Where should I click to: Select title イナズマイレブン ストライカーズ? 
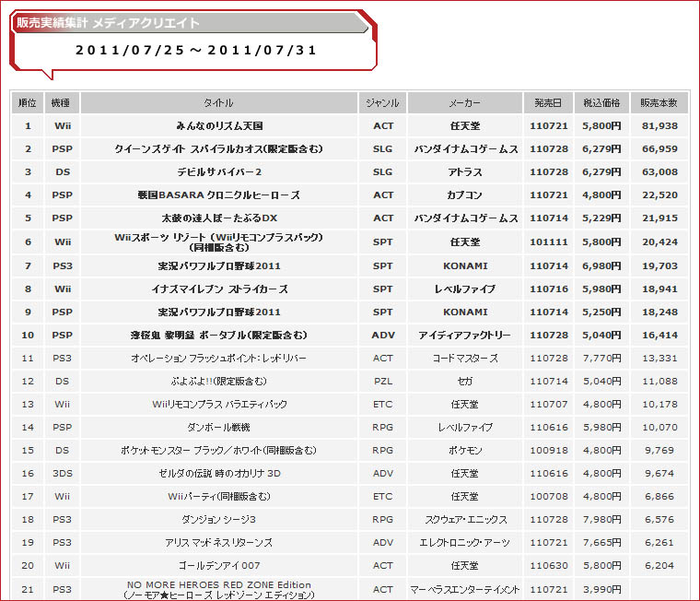219,289
